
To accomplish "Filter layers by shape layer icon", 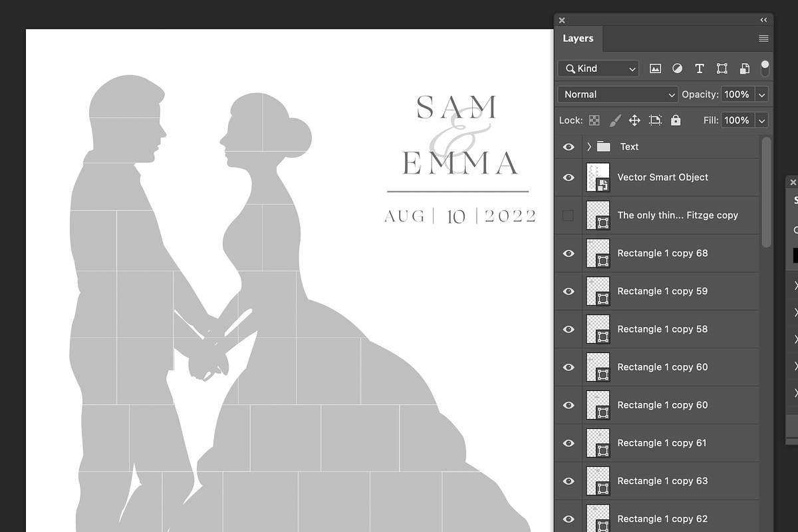I will pos(722,68).
